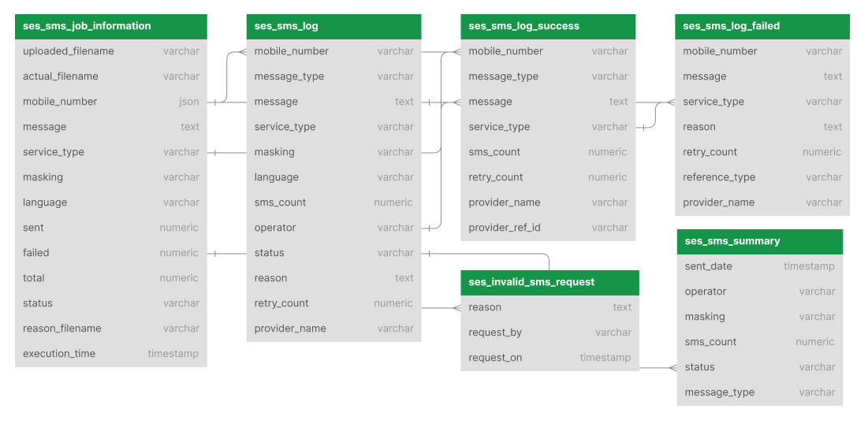Viewport: 868px width, 427px height.
Task: Select execution_time row in job information
Action: point(110,354)
